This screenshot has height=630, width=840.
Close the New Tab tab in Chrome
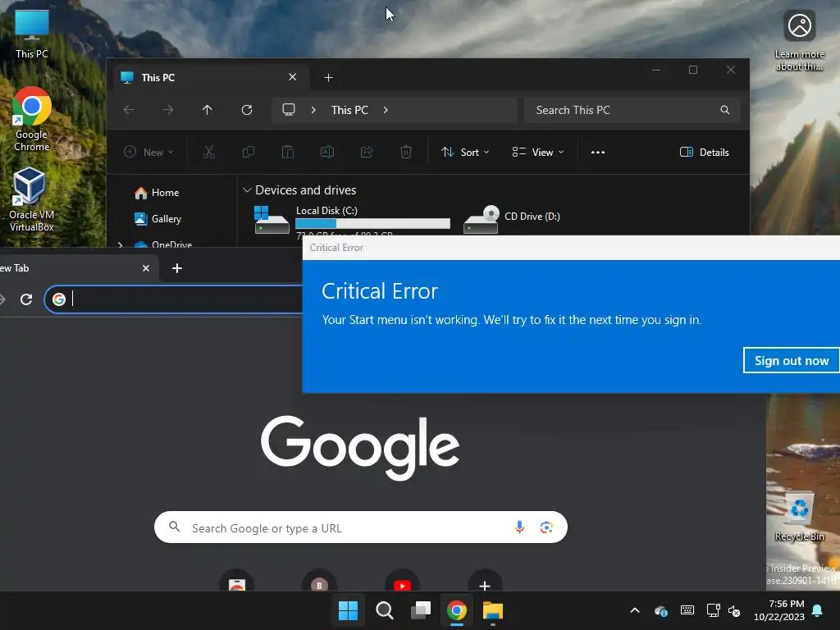[146, 268]
